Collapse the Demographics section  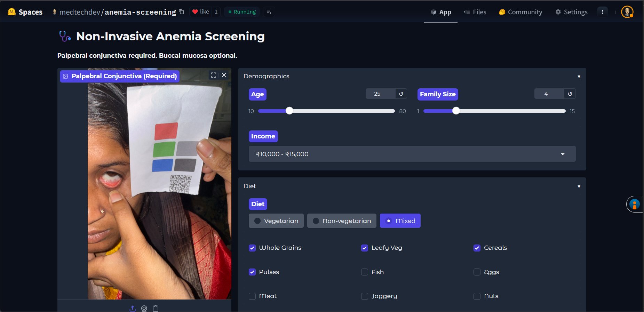pyautogui.click(x=579, y=77)
